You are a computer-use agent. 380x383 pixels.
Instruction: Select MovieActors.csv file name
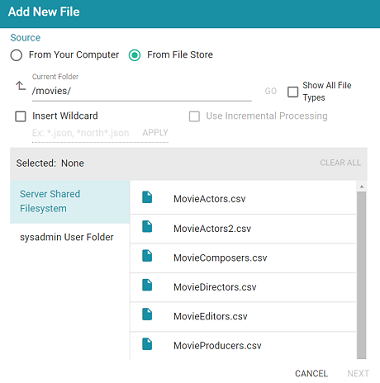coord(209,199)
